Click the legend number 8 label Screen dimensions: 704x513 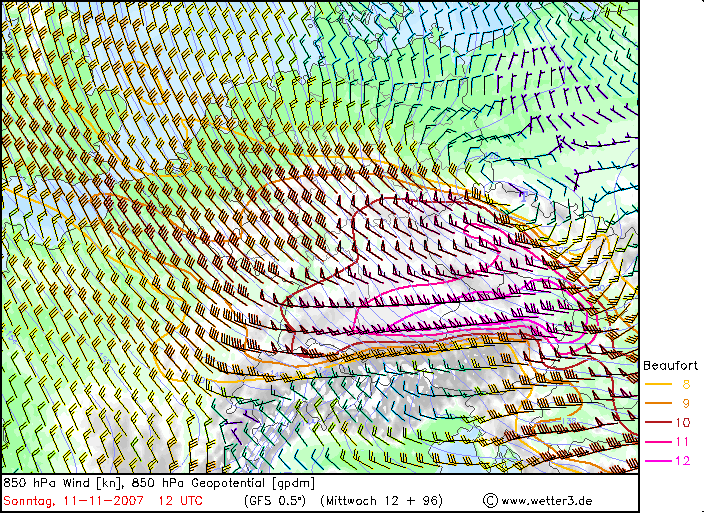(685, 383)
